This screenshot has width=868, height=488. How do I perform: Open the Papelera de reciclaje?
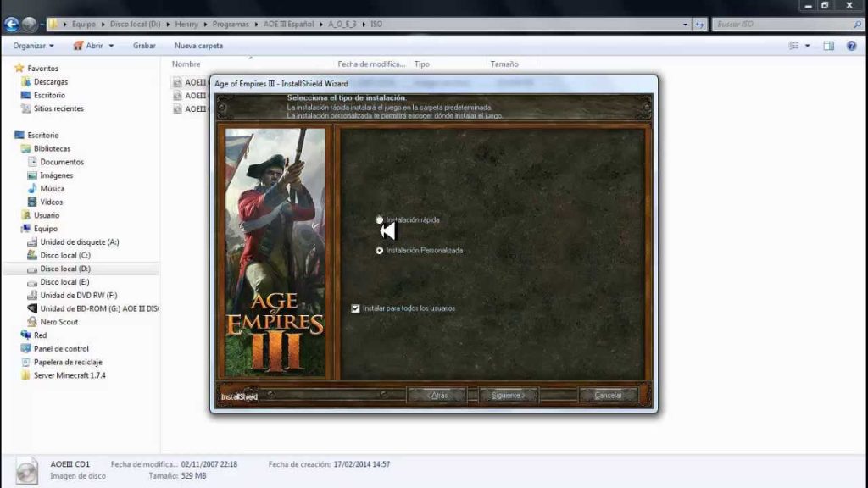65,362
